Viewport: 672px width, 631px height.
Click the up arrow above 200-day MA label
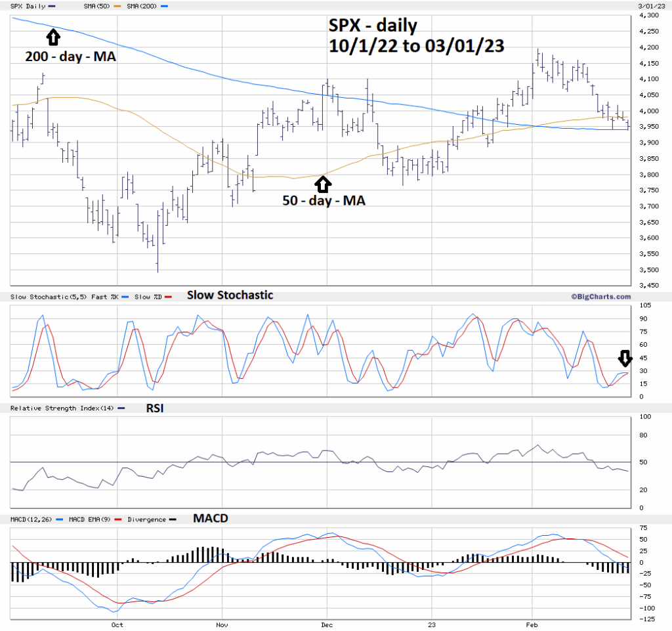pos(53,35)
